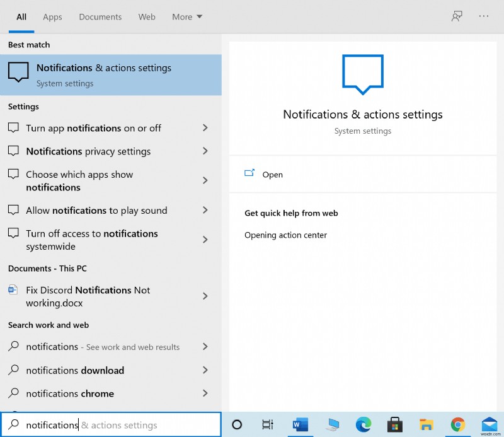Expand arrow for Turn app notifications on or off
Viewport: 504px width, 437px height.
(205, 128)
